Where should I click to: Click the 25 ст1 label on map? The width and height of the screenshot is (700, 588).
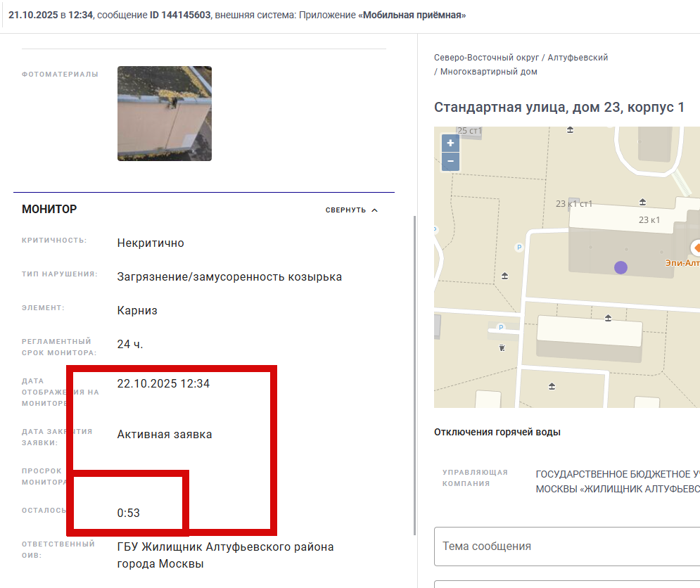click(469, 131)
